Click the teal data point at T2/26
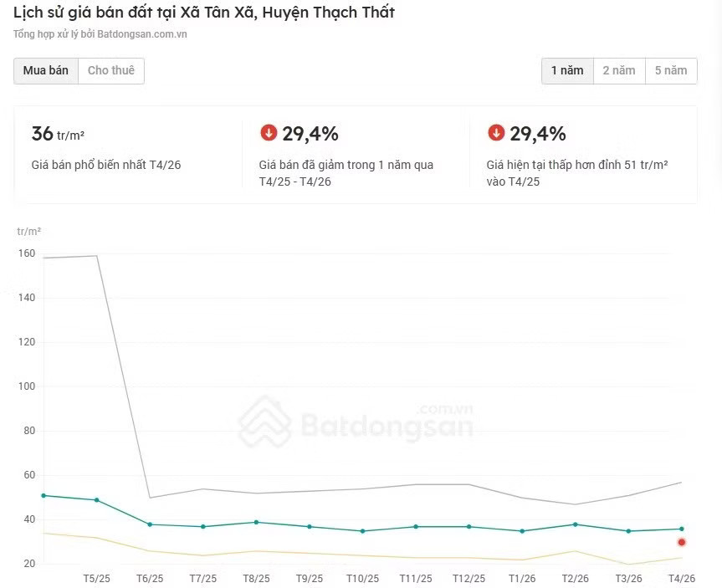The image size is (722, 588). pos(575,524)
